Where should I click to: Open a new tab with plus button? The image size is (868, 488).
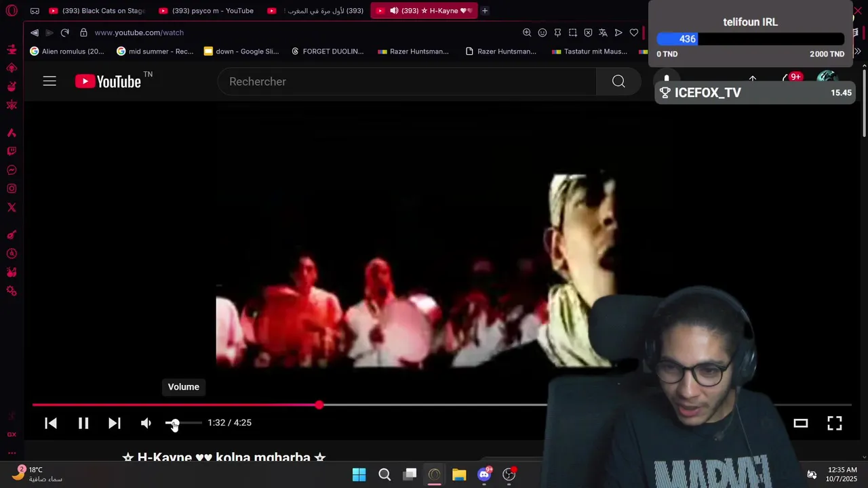[x=485, y=11]
